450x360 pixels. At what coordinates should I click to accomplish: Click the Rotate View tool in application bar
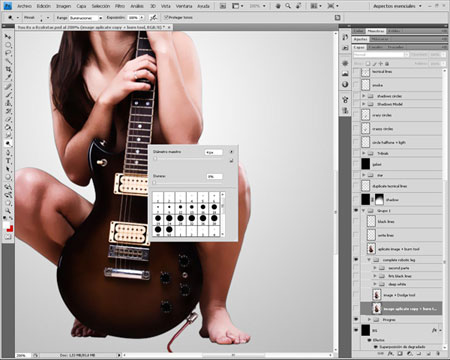pos(299,6)
